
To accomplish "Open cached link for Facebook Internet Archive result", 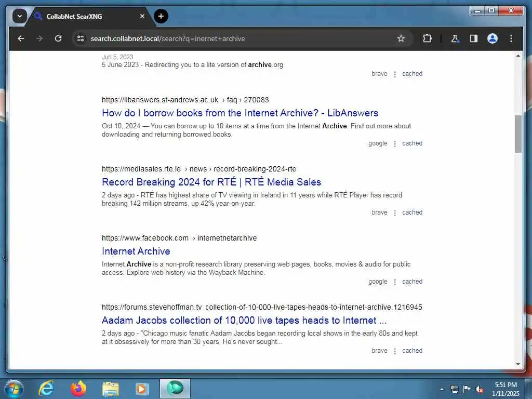I will click(412, 282).
